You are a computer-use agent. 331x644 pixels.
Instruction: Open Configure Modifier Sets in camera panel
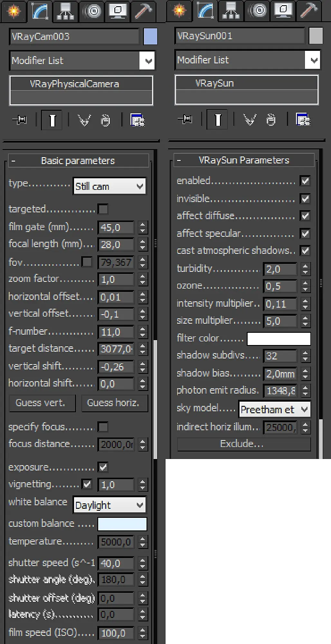tap(137, 120)
